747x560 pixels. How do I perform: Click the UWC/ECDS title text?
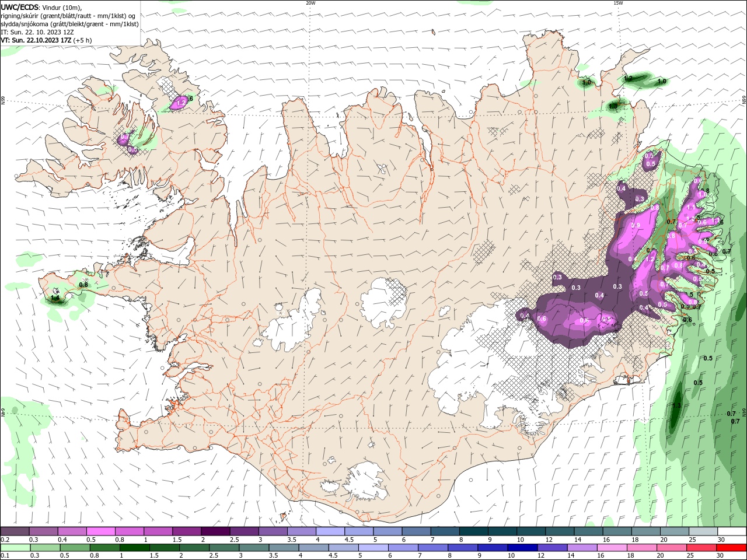[x=20, y=7]
